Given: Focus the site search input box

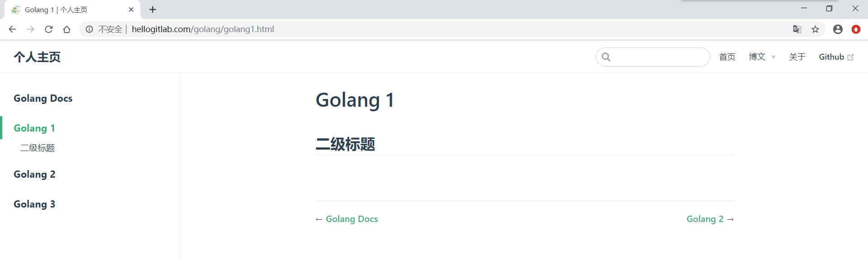Looking at the screenshot, I should tap(653, 57).
